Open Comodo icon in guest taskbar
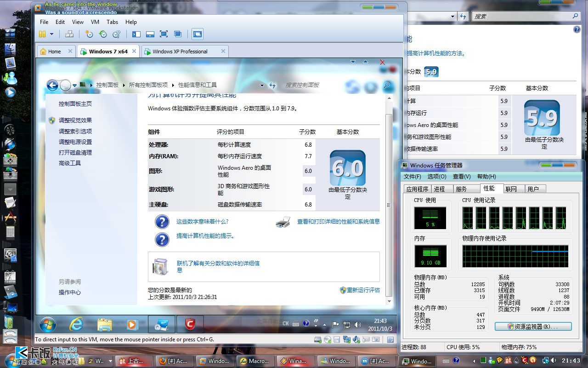 pyautogui.click(x=190, y=325)
